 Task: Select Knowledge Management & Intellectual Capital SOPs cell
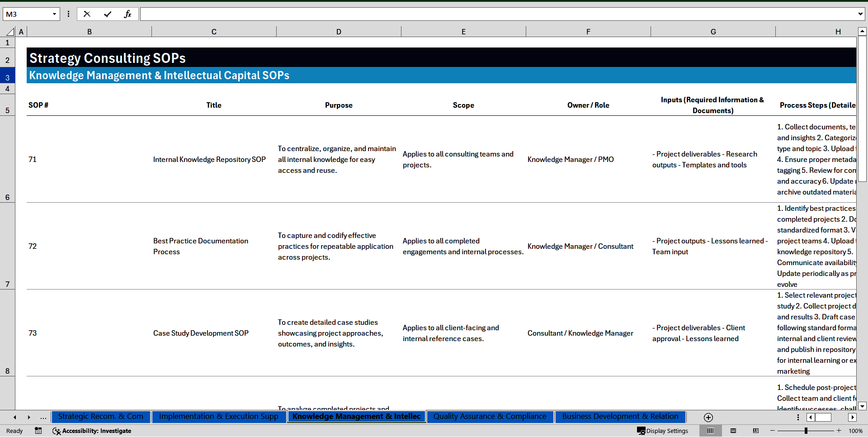[159, 75]
